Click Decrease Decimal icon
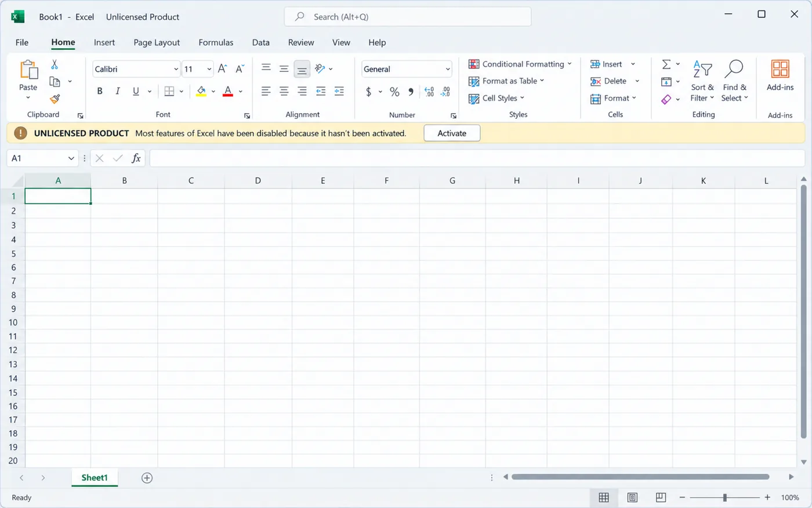 click(445, 92)
